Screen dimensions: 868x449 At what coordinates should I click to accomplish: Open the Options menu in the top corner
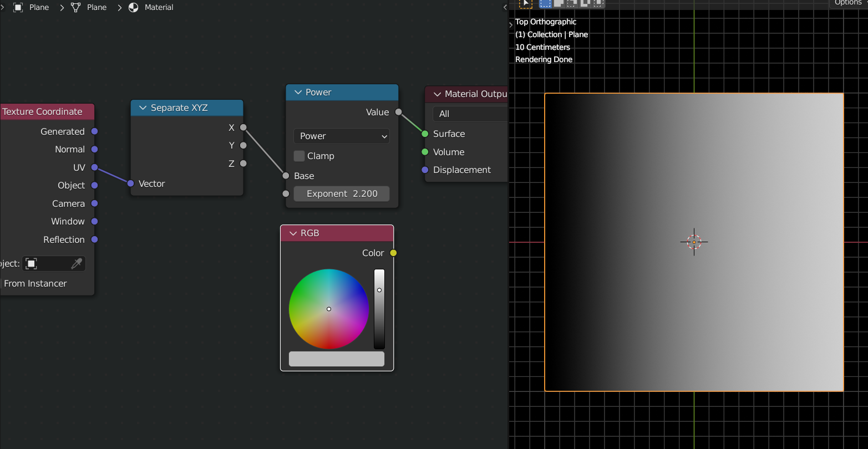[x=847, y=3]
